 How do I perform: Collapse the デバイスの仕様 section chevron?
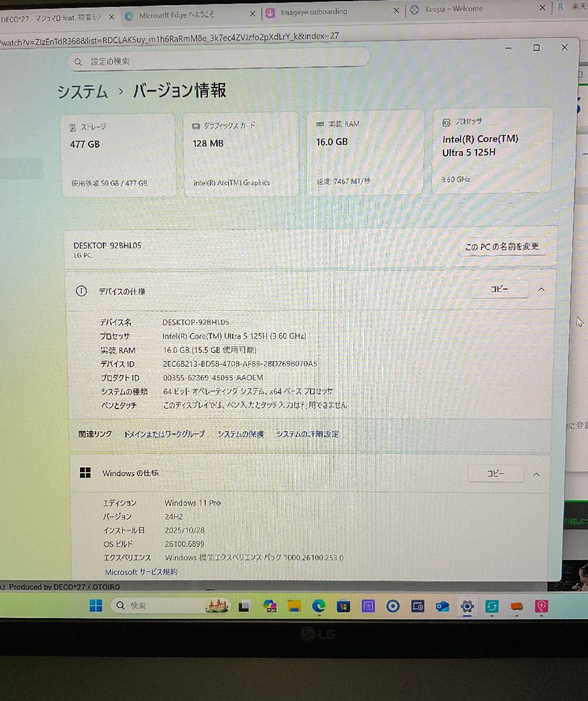pyautogui.click(x=541, y=289)
